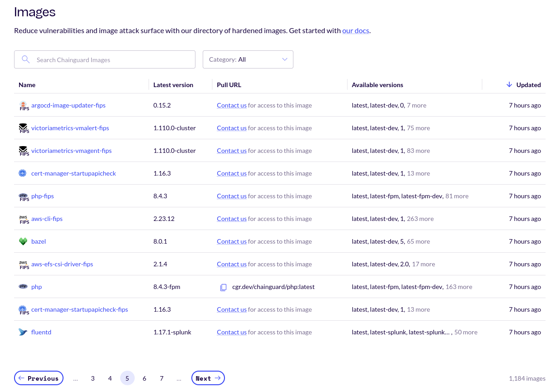Click the Previous pagination button
The width and height of the screenshot is (556, 392).
[x=39, y=378]
